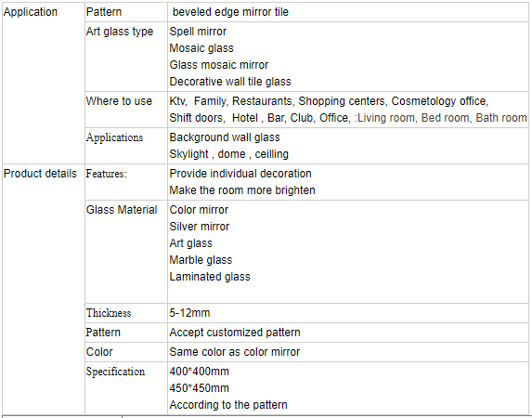
Task: Click 'Background wall glass' application entry
Action: tap(225, 137)
